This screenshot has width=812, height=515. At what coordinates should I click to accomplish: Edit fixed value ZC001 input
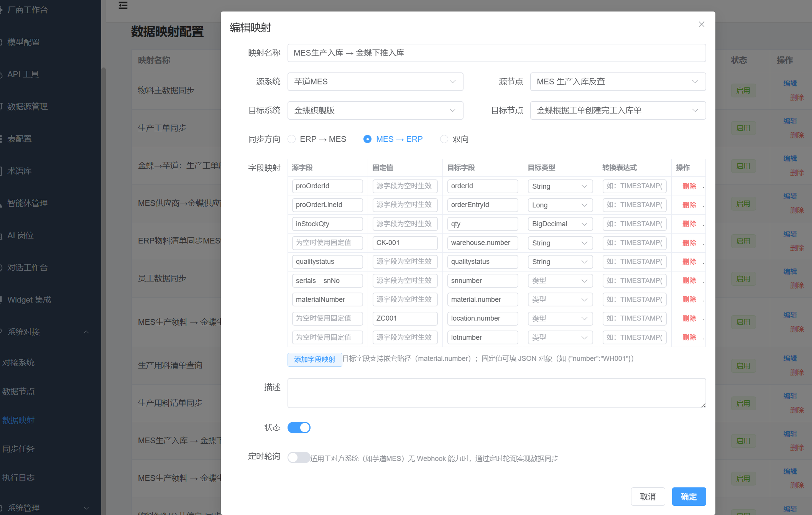(x=405, y=319)
